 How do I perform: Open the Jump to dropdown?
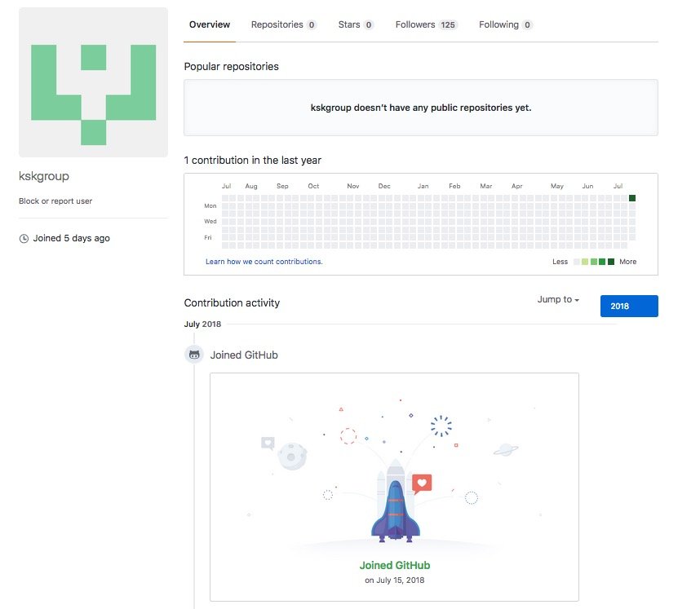[558, 300]
